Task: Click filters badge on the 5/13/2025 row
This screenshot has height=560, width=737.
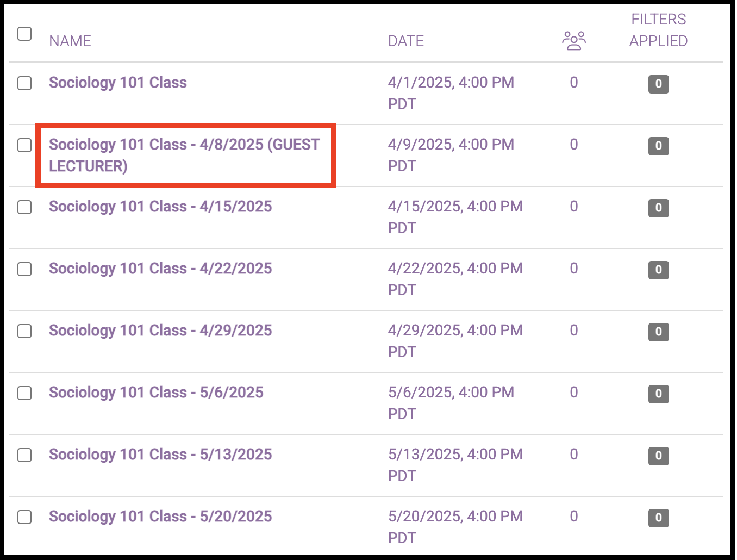Action: point(658,456)
